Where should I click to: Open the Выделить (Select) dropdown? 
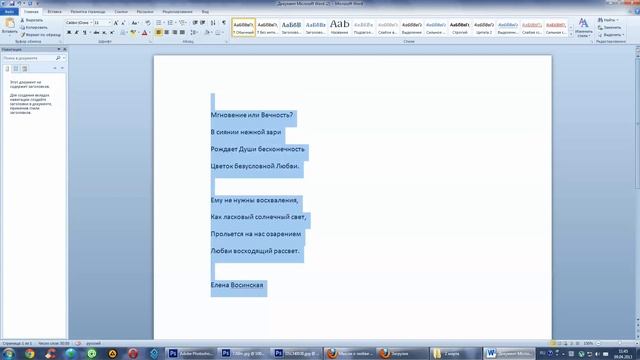[x=611, y=35]
